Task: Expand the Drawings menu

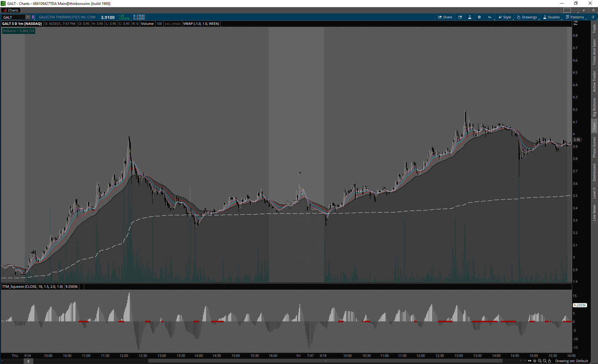Action: [527, 17]
